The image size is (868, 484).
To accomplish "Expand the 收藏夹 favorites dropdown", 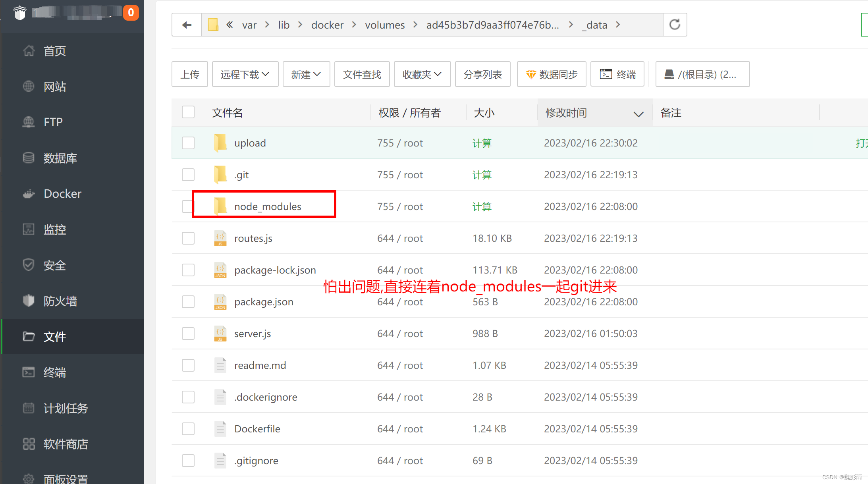I will coord(422,74).
